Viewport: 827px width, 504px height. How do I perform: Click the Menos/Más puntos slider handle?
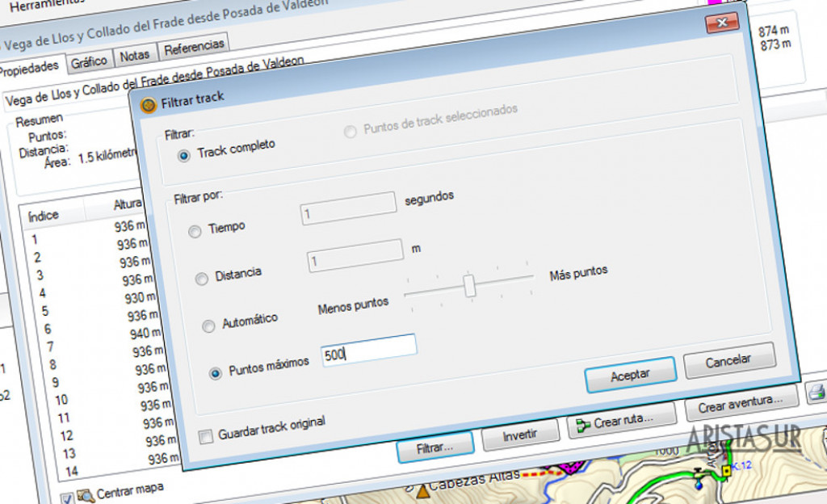[x=469, y=286]
